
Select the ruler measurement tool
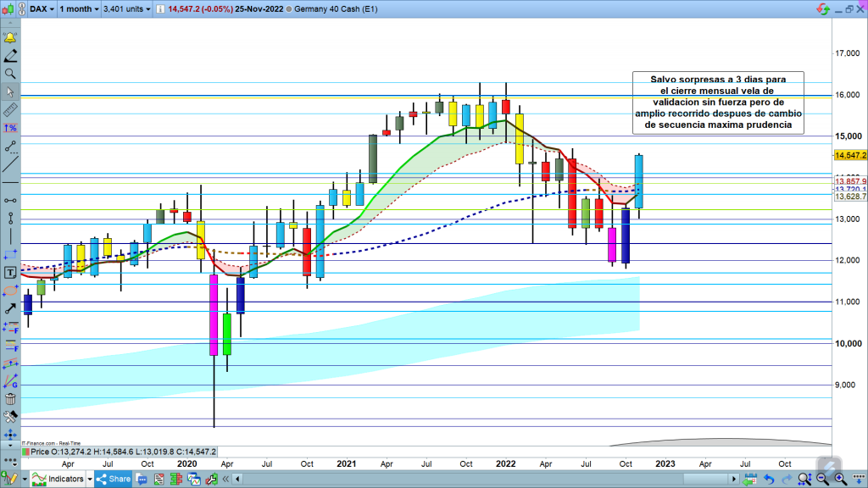(10, 110)
